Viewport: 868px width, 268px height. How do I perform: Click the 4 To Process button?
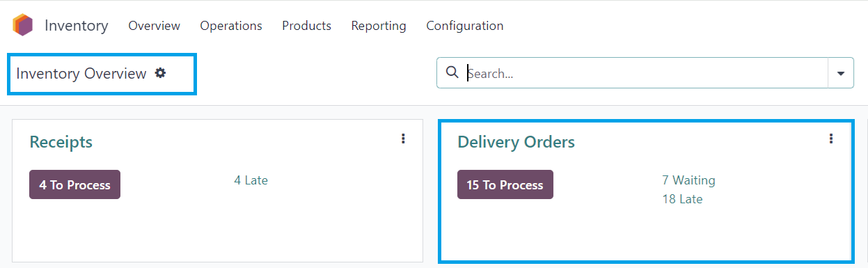tap(74, 184)
